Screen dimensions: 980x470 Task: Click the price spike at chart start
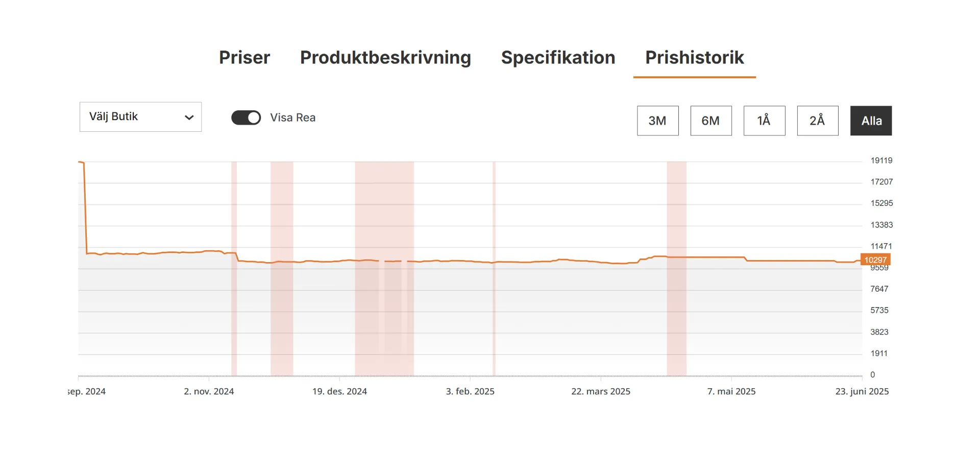coord(82,162)
